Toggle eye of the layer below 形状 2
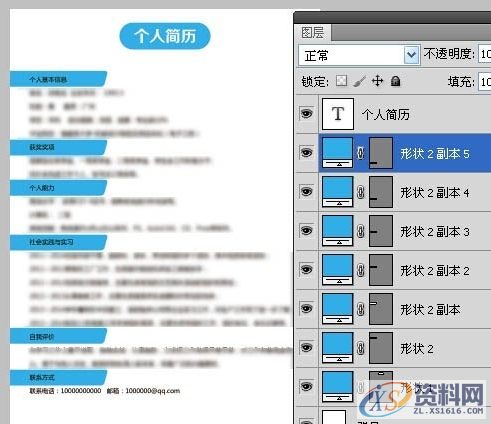The height and width of the screenshot is (424, 491). point(307,386)
